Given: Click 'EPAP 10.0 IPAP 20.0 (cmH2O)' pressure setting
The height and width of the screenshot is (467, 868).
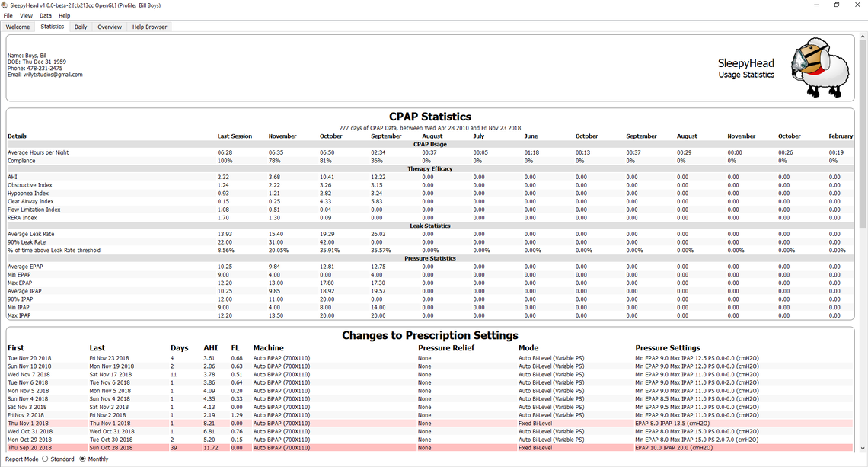Looking at the screenshot, I should point(674,448).
